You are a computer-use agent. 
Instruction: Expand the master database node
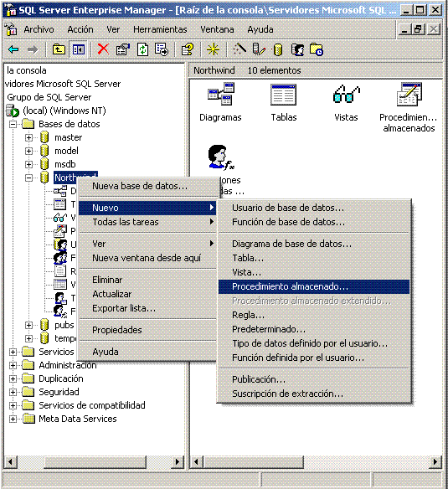28,137
